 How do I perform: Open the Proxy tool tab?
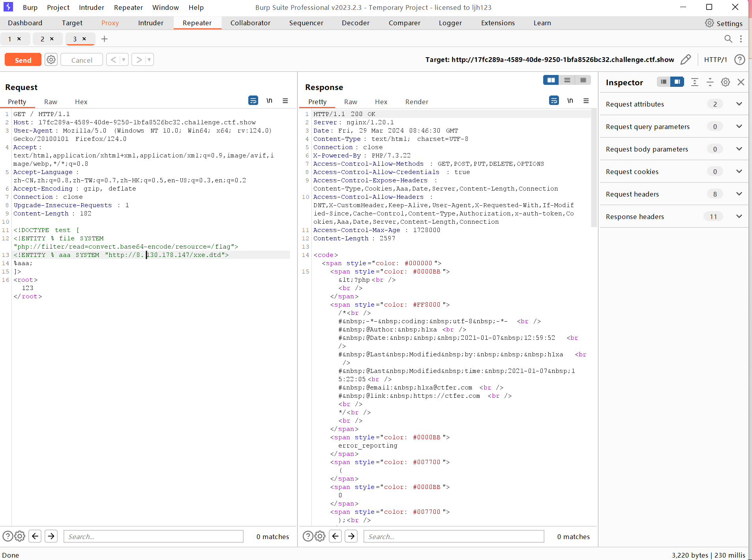coord(110,23)
